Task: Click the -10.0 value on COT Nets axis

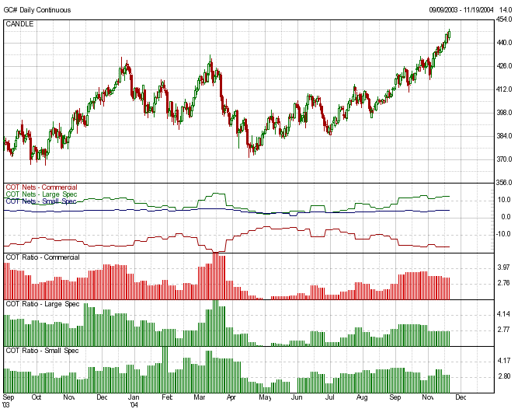Action: pyautogui.click(x=504, y=233)
